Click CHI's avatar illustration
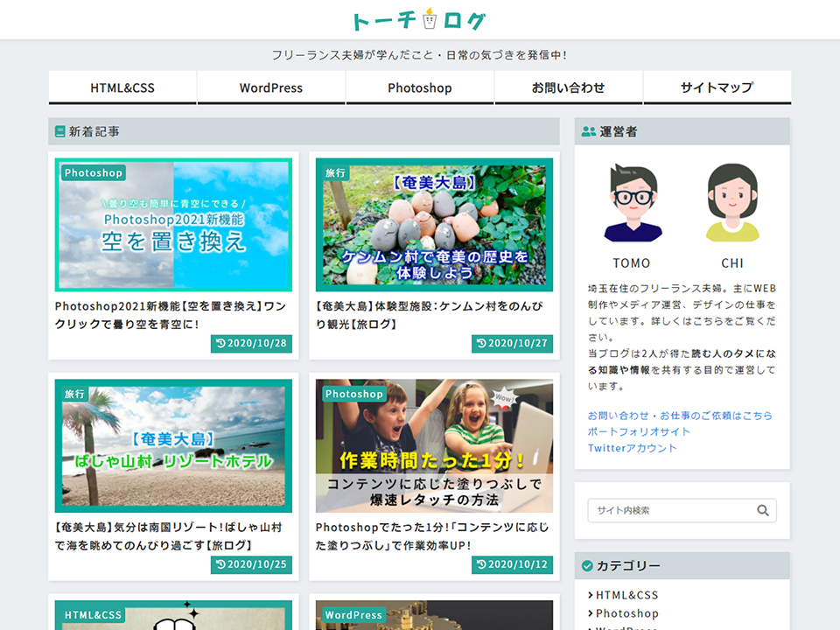Image resolution: width=840 pixels, height=630 pixels. point(732,203)
